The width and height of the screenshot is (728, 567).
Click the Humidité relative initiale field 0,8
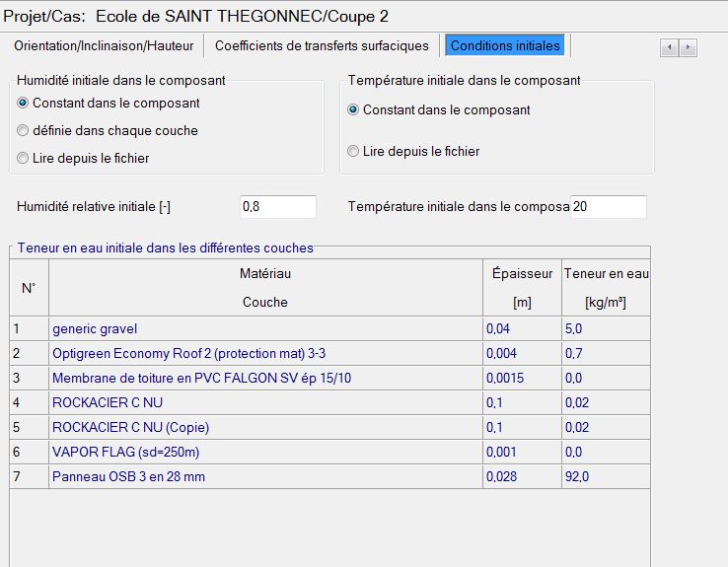click(278, 206)
